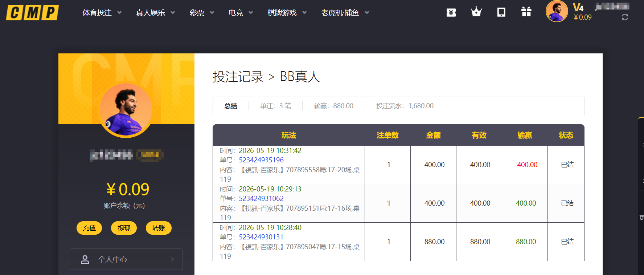Click the 有效 column header

pos(479,135)
